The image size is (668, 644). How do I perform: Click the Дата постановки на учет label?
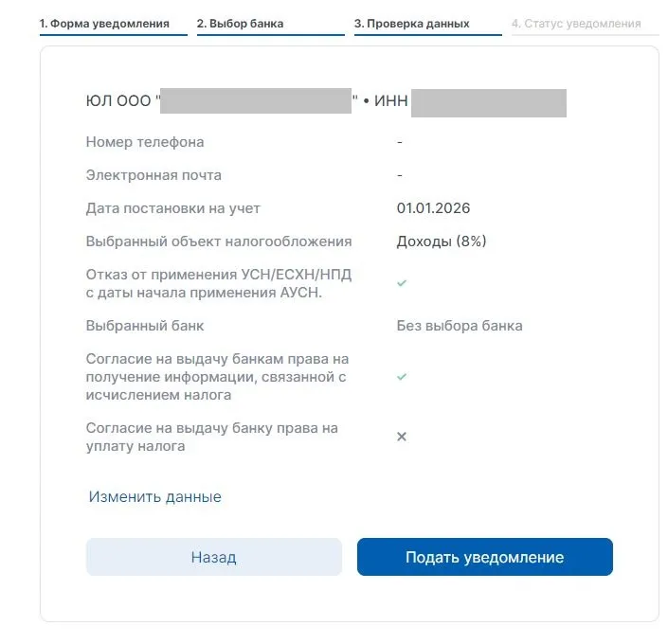coord(173,208)
